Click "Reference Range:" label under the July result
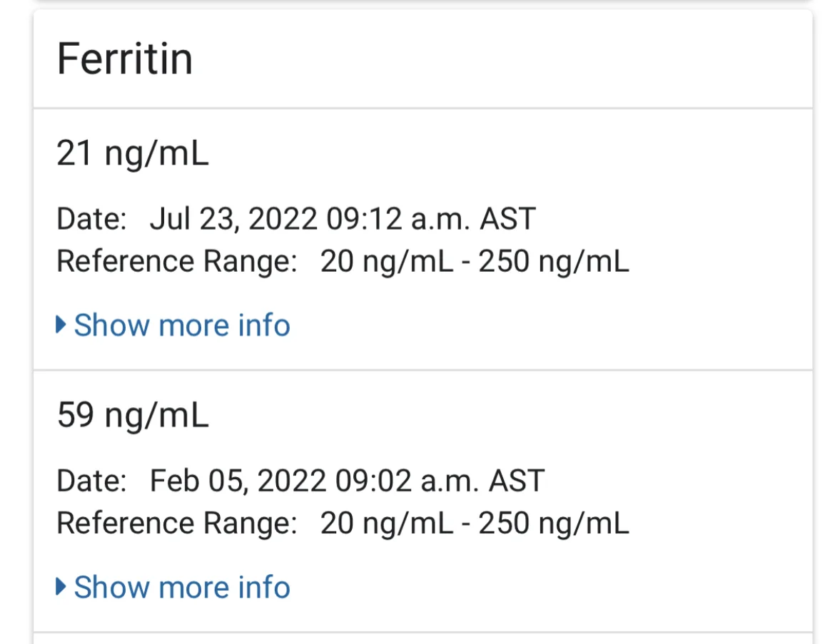Image resolution: width=835 pixels, height=644 pixels. pos(176,262)
